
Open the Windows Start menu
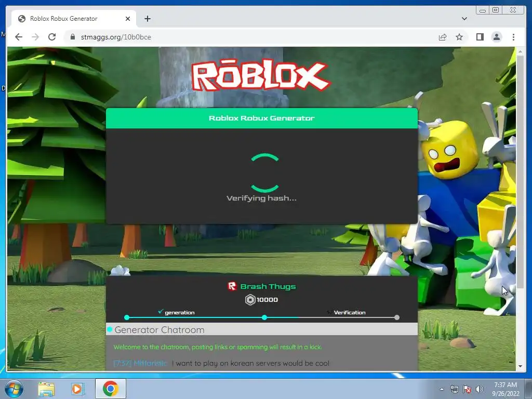[14, 389]
